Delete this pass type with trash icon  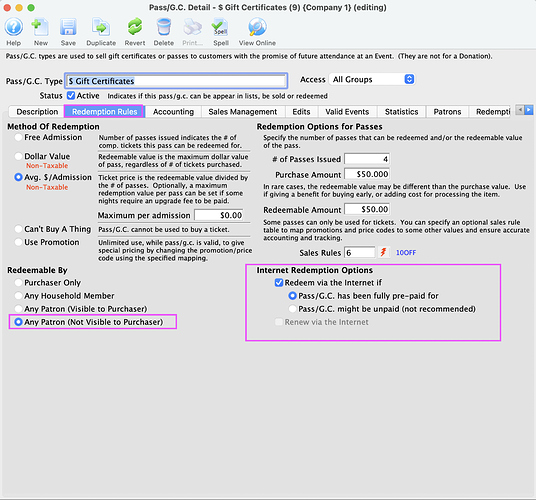163,27
